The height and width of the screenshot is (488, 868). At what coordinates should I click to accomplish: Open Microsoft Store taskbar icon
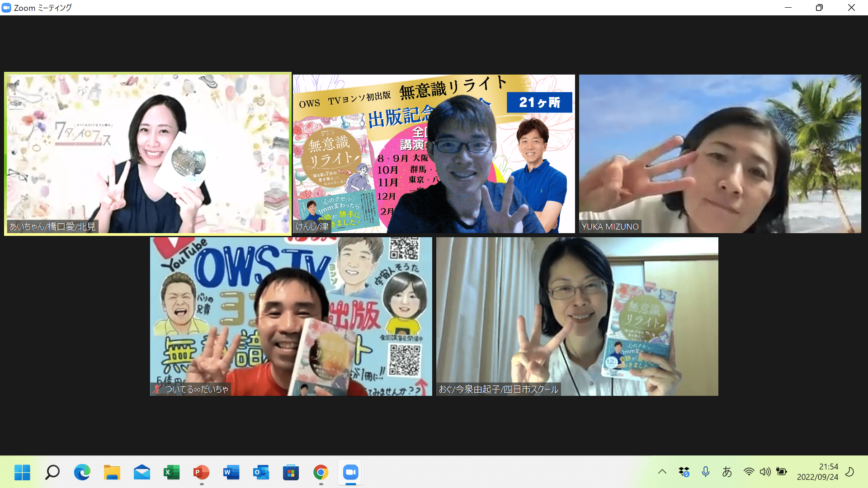(x=291, y=473)
